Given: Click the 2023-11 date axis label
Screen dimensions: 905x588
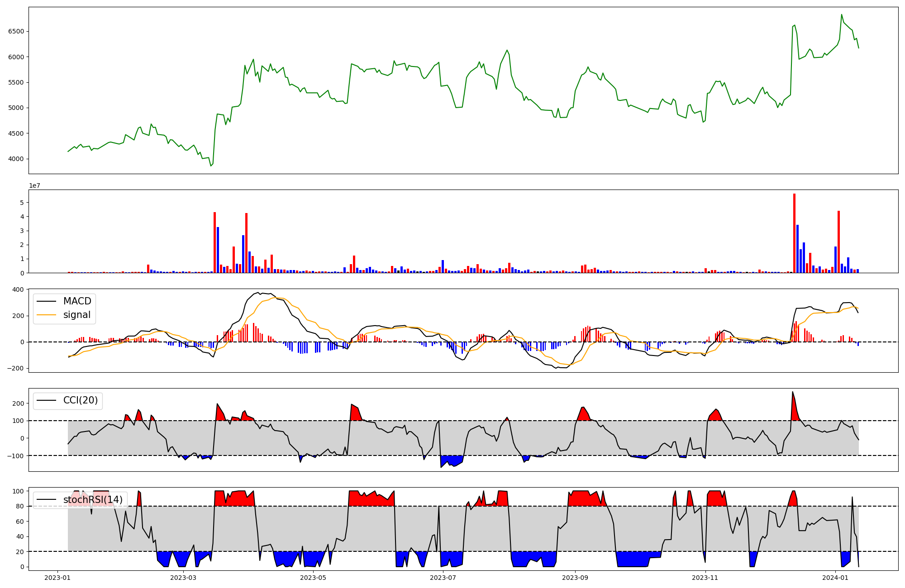Looking at the screenshot, I should pos(705,578).
